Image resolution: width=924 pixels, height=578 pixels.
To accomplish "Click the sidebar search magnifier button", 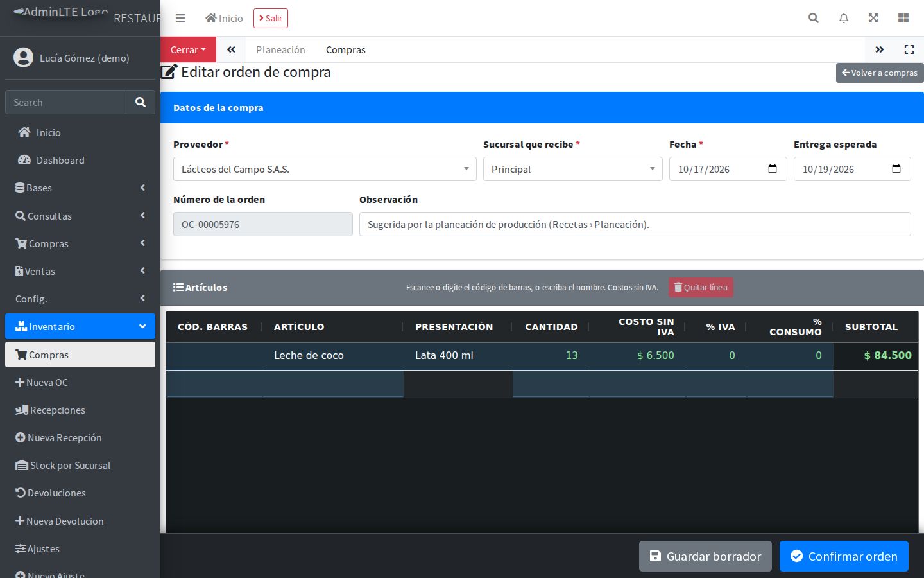I will click(x=141, y=102).
